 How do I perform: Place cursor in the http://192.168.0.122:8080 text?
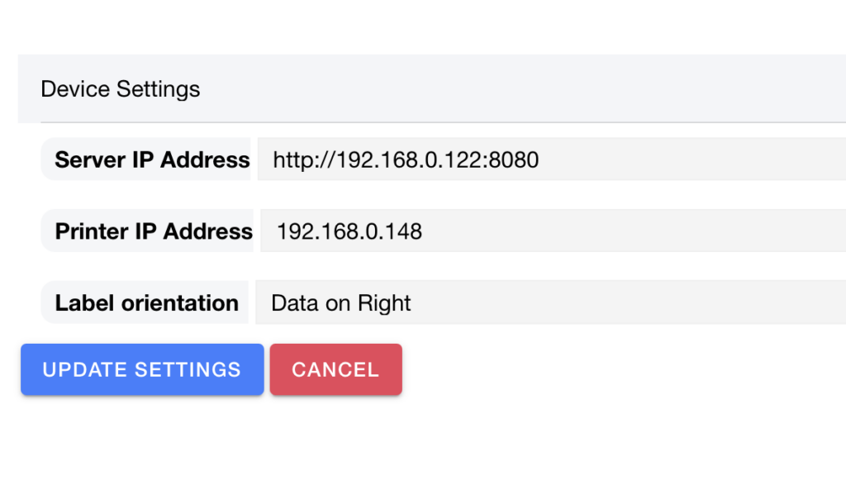pyautogui.click(x=406, y=159)
